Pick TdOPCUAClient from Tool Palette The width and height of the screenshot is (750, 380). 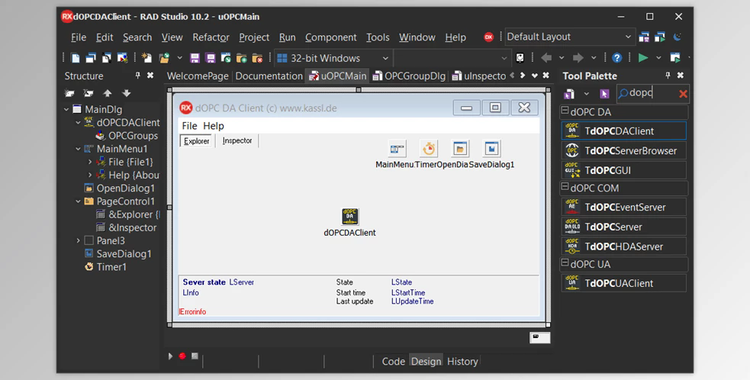coord(624,283)
